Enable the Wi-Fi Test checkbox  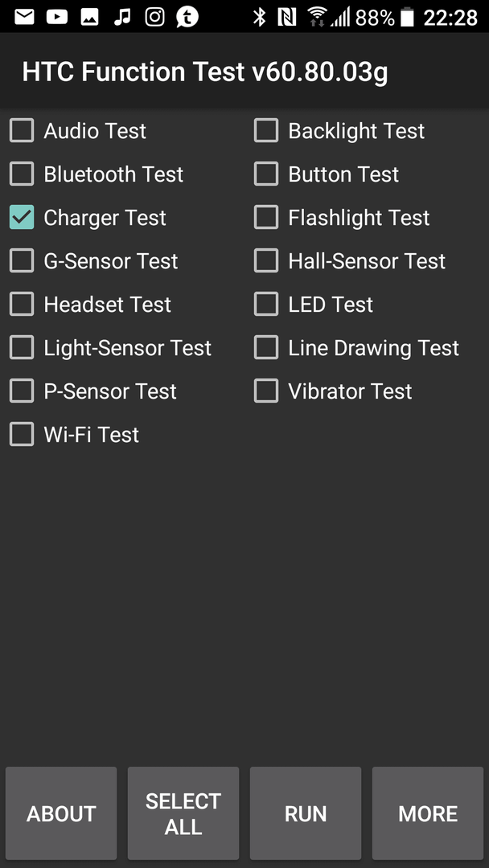[x=22, y=434]
